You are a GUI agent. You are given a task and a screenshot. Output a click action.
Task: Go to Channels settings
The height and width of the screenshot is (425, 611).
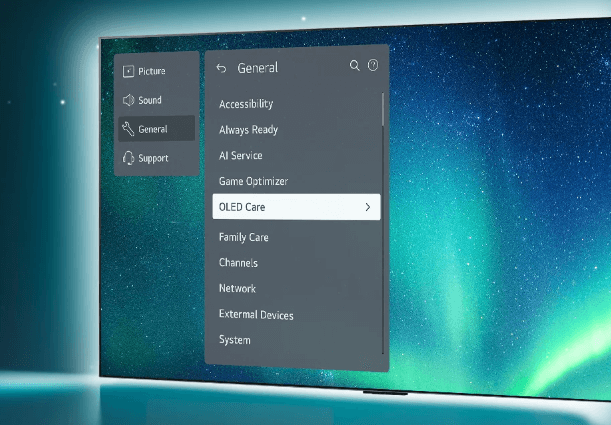click(x=238, y=263)
